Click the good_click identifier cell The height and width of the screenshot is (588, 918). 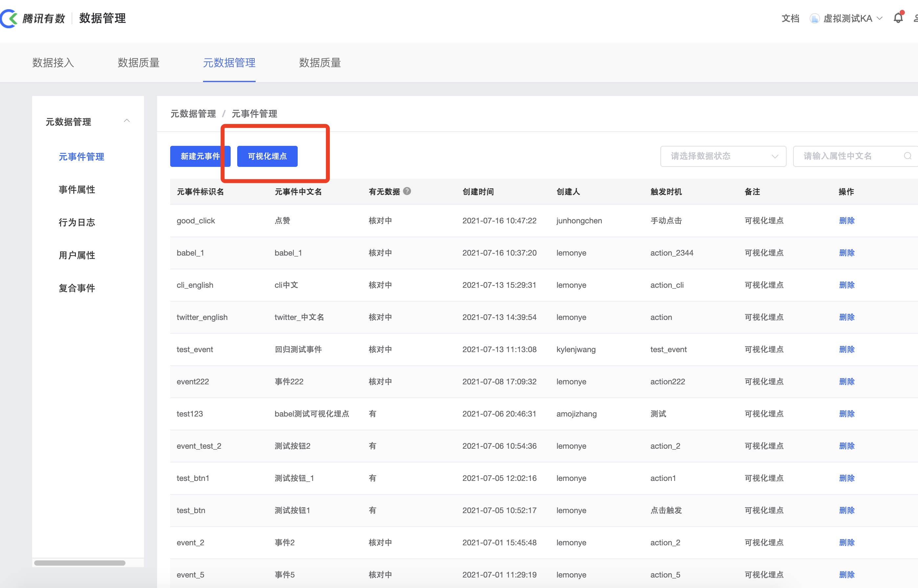(x=196, y=221)
